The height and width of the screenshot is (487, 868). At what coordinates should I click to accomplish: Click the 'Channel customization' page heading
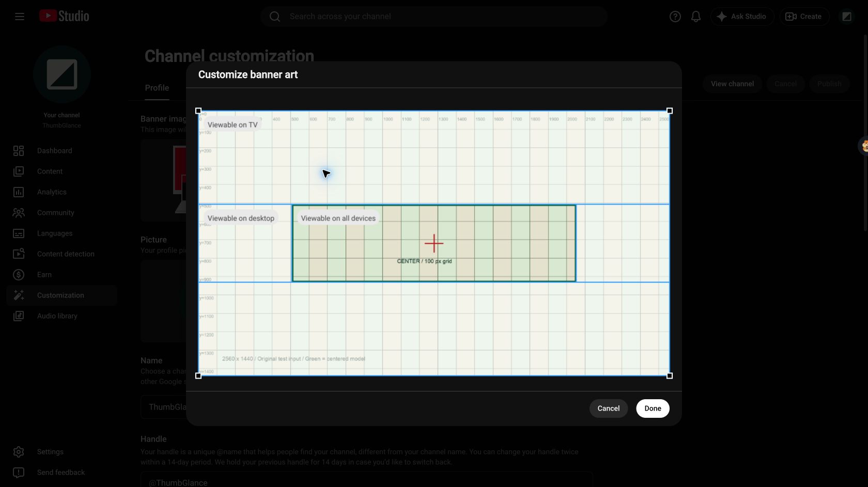tap(229, 56)
